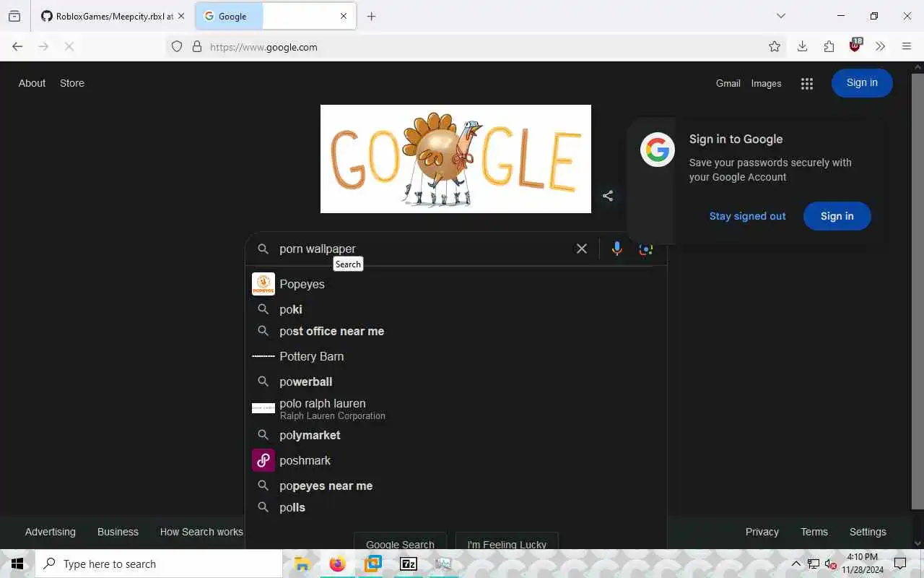Clear the search box text
The image size is (924, 578).
581,249
